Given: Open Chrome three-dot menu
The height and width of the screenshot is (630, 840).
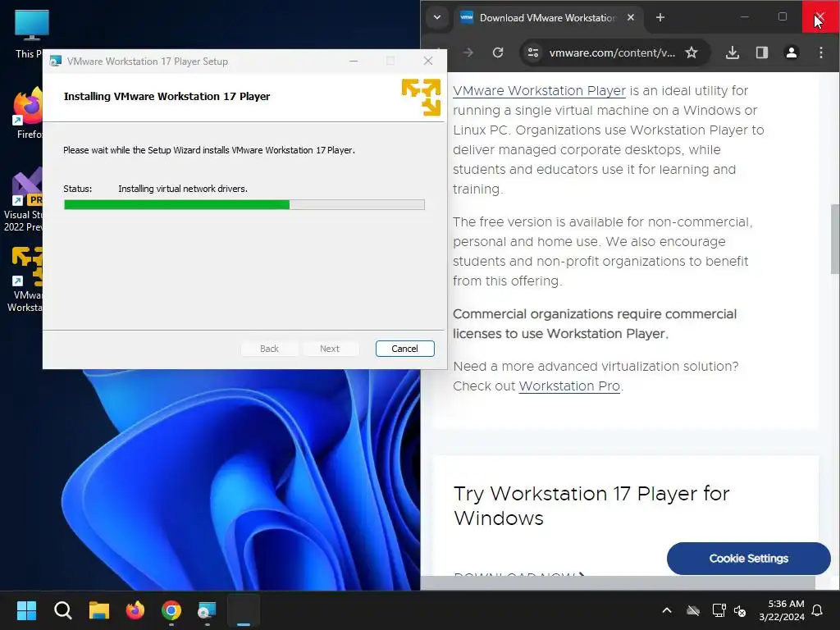Looking at the screenshot, I should tap(820, 52).
